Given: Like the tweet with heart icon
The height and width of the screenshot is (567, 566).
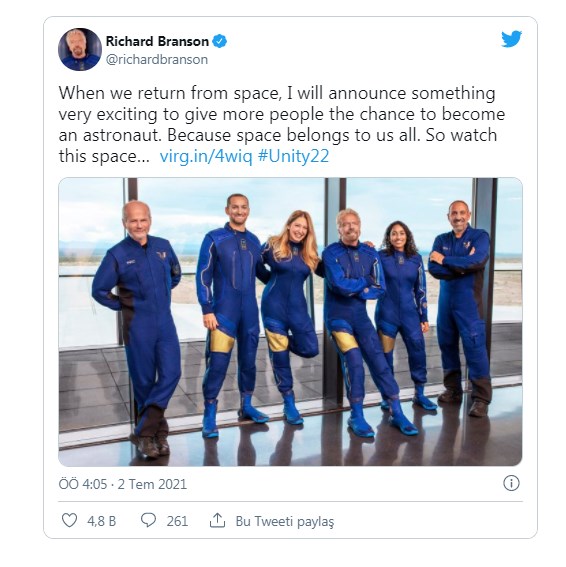Looking at the screenshot, I should [69, 520].
